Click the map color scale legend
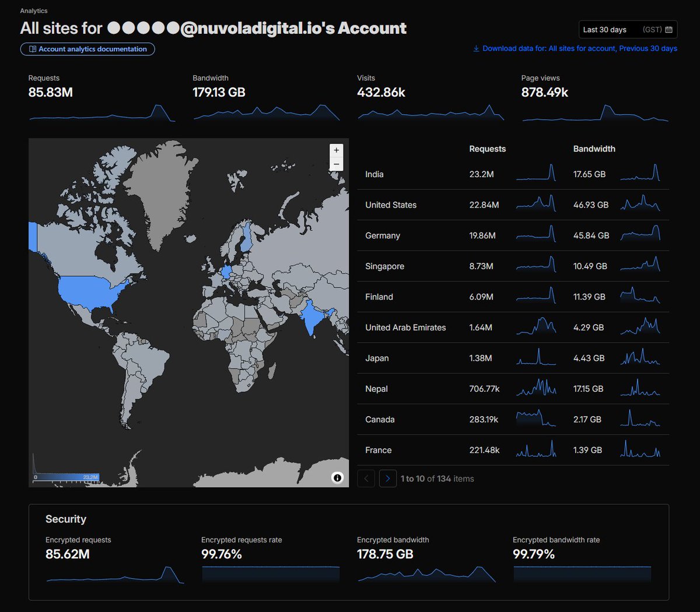This screenshot has height=612, width=700. click(x=66, y=477)
